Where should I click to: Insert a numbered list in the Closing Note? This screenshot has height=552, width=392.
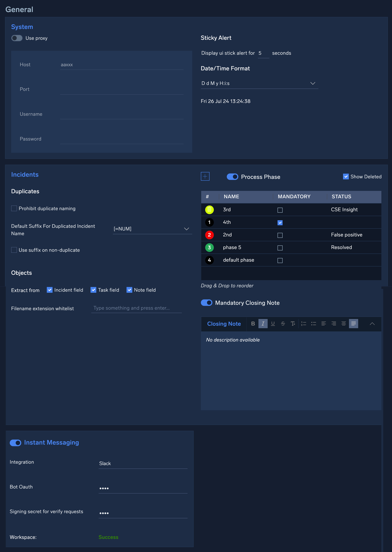(x=303, y=324)
